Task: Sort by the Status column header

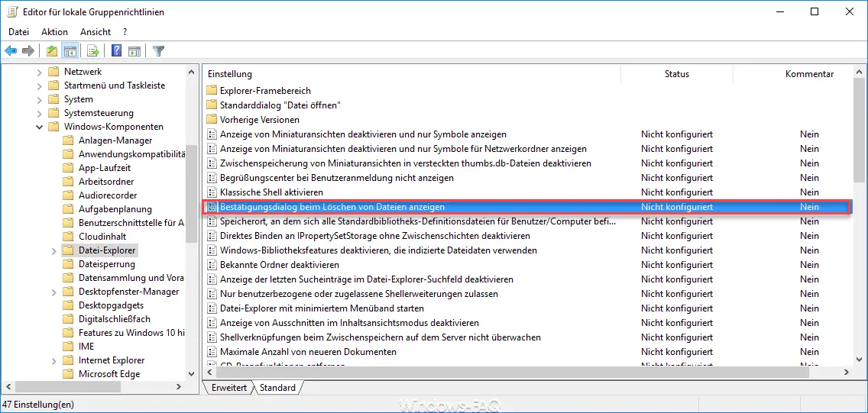Action: 677,74
